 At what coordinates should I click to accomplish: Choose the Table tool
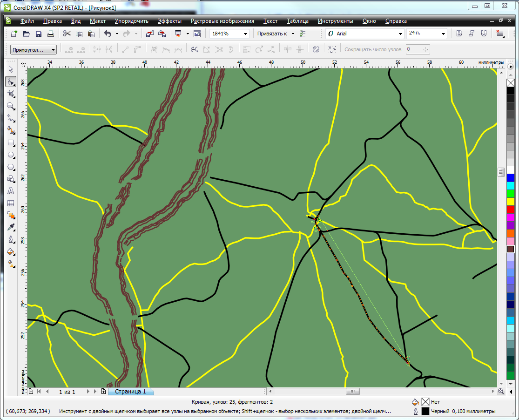click(11, 203)
